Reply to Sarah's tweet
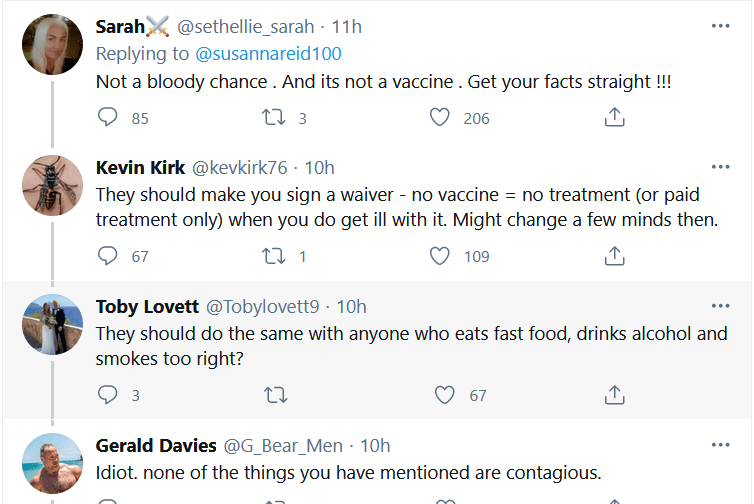This screenshot has width=754, height=504. 108,118
